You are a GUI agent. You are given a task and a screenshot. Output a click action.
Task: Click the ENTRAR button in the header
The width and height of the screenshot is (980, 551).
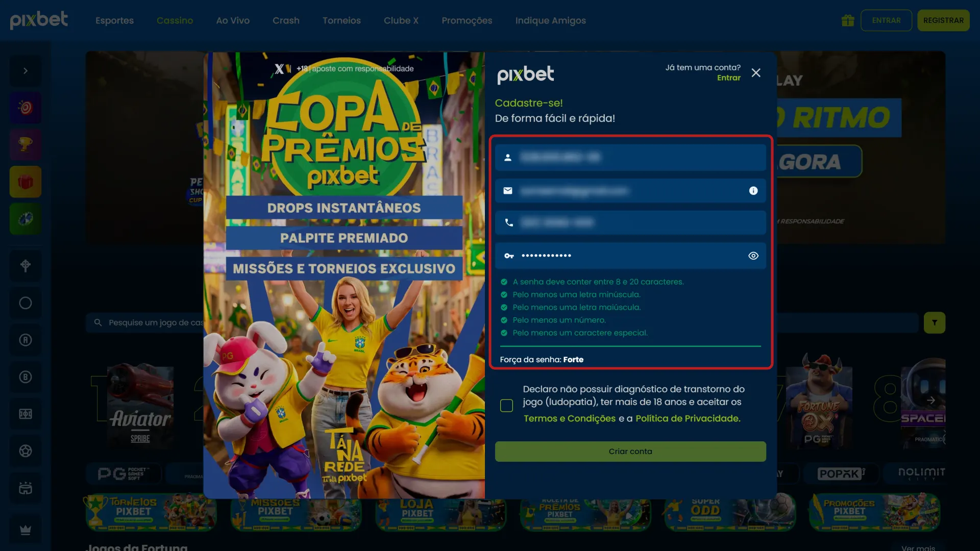tap(886, 20)
